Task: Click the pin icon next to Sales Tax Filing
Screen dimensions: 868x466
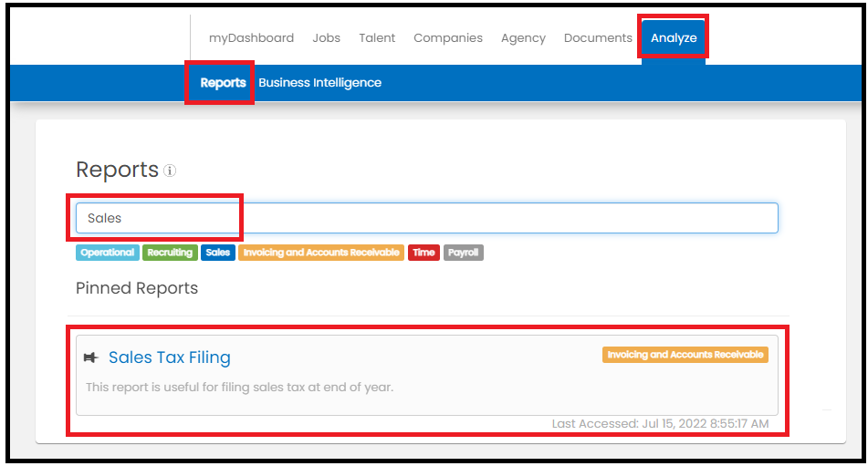Action: pyautogui.click(x=91, y=357)
